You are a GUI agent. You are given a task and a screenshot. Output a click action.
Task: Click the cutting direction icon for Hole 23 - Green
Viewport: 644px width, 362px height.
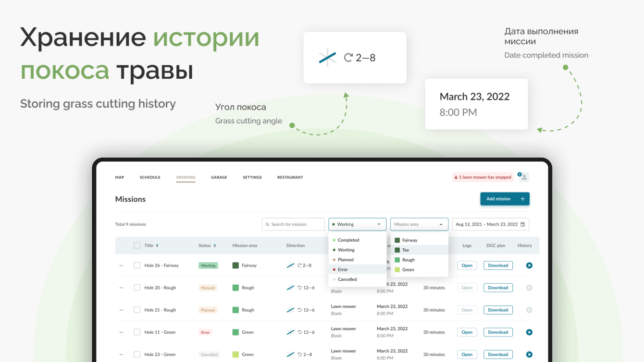tap(290, 354)
